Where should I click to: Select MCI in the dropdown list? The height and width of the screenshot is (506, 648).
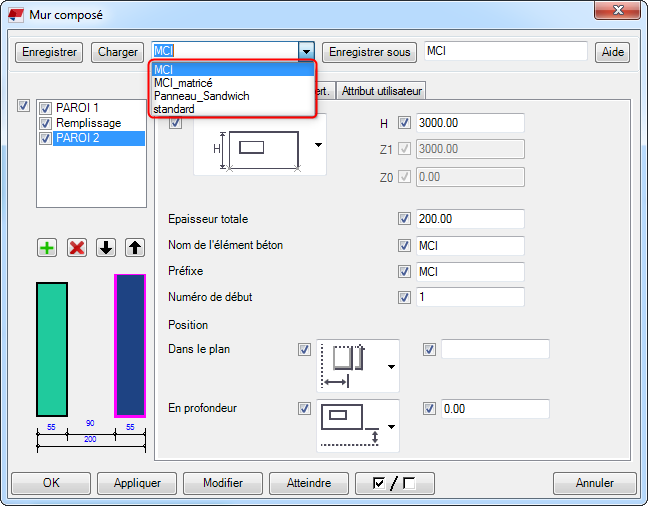[x=233, y=69]
